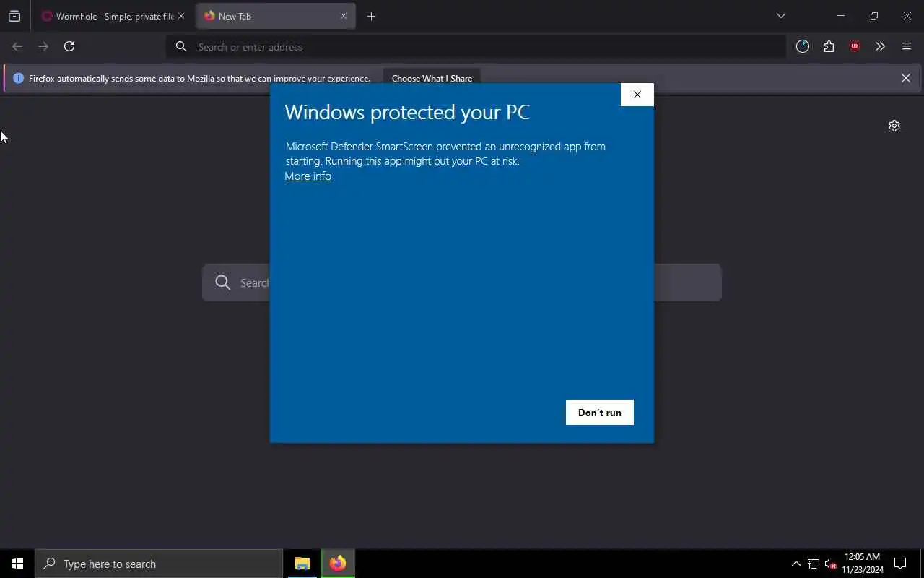
Task: Open the taskbar clock and date
Action: tap(862, 564)
